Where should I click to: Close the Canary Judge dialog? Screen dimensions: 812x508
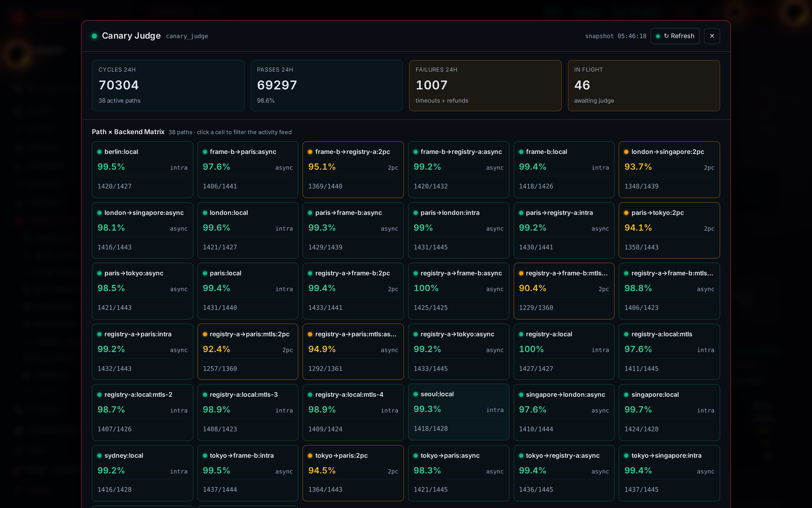click(x=712, y=36)
